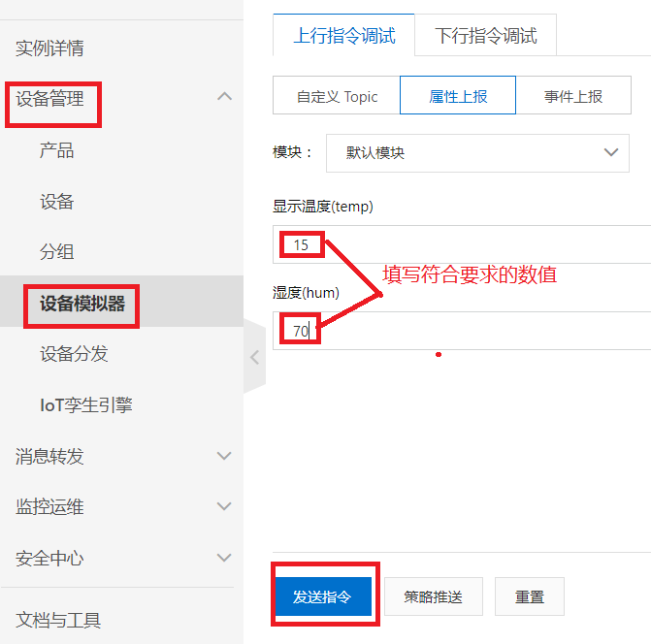Open the 设备模拟器 menu item

(82, 304)
